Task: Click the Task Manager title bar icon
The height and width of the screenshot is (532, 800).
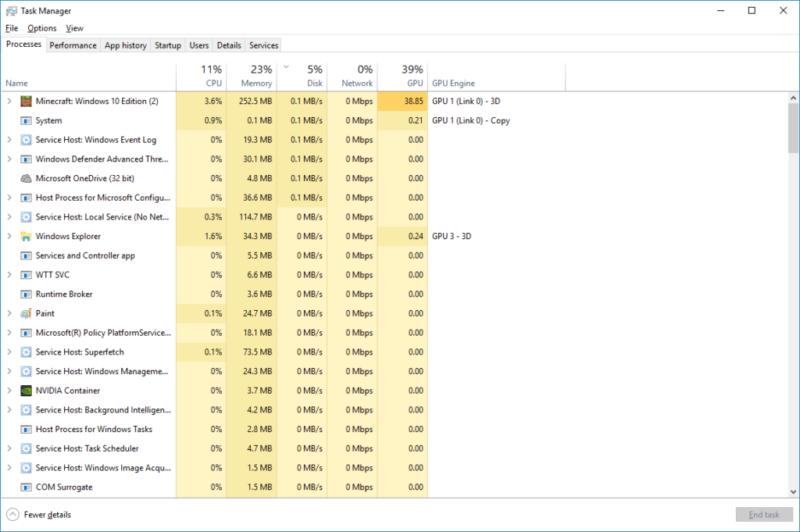Action: tap(11, 11)
